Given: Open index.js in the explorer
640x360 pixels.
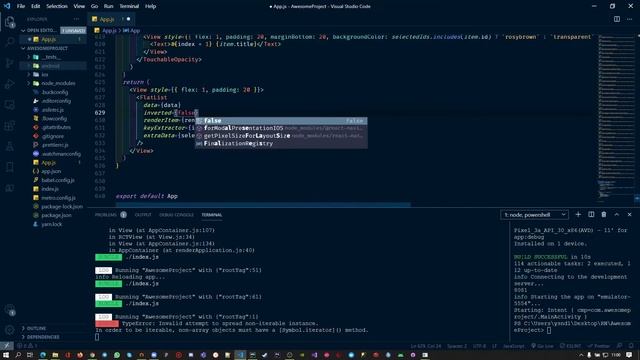Looking at the screenshot, I should 50,189.
